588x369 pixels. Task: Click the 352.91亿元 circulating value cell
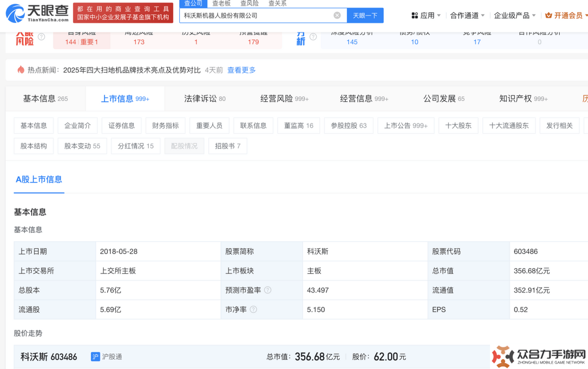click(549, 290)
